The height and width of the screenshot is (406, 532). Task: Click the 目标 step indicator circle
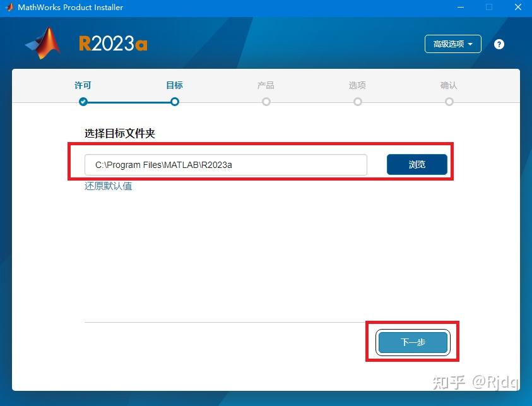point(174,101)
